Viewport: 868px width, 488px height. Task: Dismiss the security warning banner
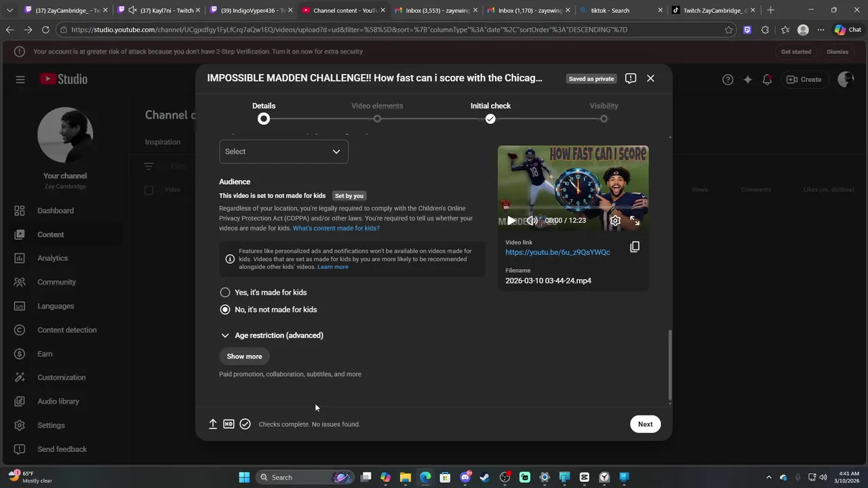[x=837, y=52]
